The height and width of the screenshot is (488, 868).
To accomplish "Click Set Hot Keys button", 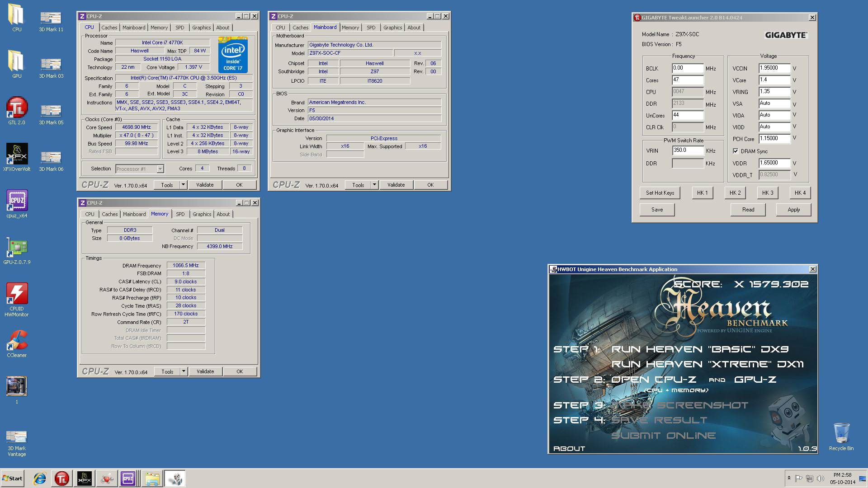I will coord(660,193).
